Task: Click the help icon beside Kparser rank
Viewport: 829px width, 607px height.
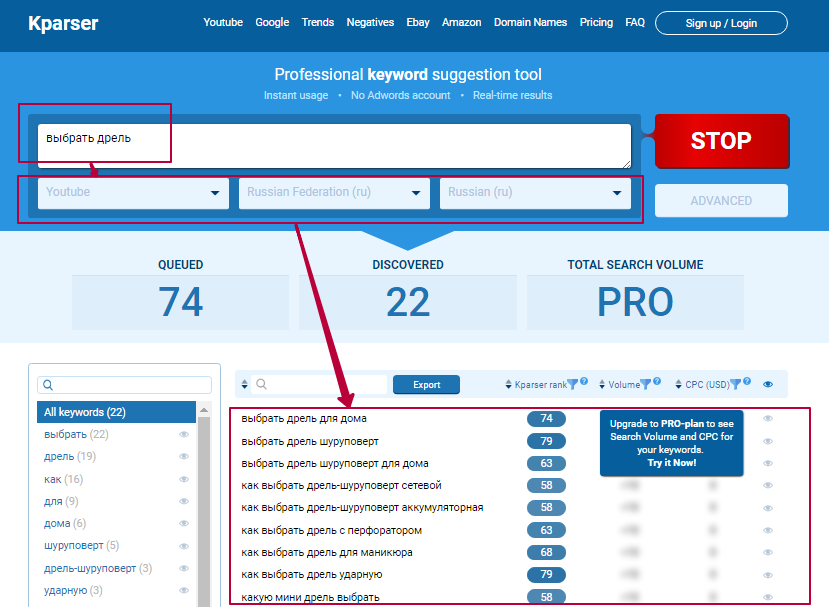Action: pos(583,381)
